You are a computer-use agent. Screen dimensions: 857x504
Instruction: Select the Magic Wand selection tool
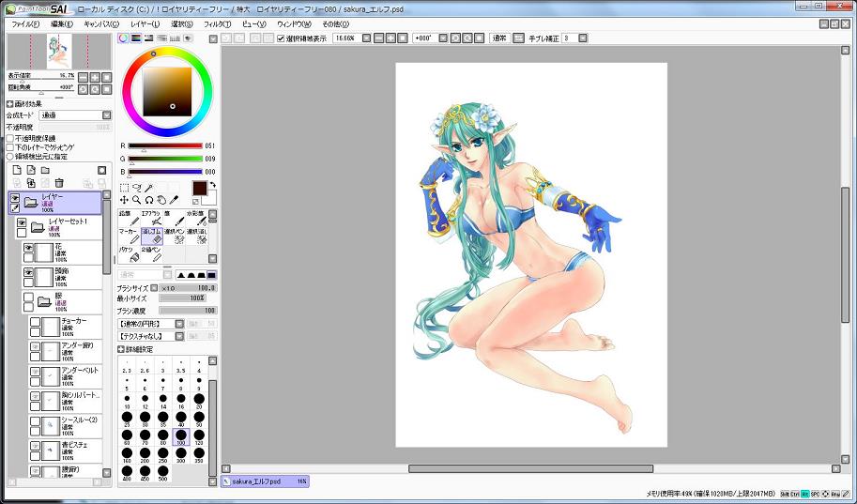click(148, 188)
